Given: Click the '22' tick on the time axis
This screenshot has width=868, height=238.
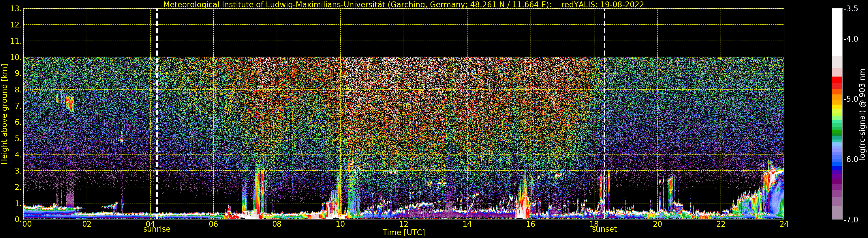Looking at the screenshot, I should (721, 224).
